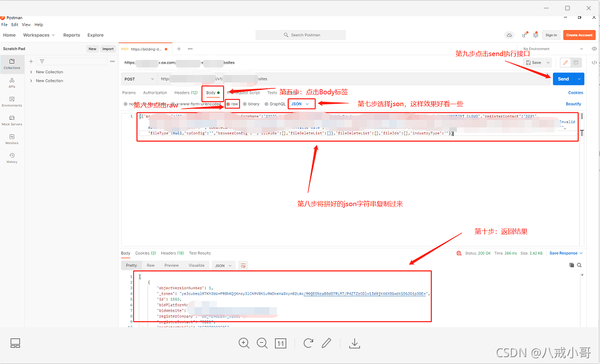The width and height of the screenshot is (600, 364).
Task: Select the x-www-form-urlencoded radio button
Action: [173, 104]
